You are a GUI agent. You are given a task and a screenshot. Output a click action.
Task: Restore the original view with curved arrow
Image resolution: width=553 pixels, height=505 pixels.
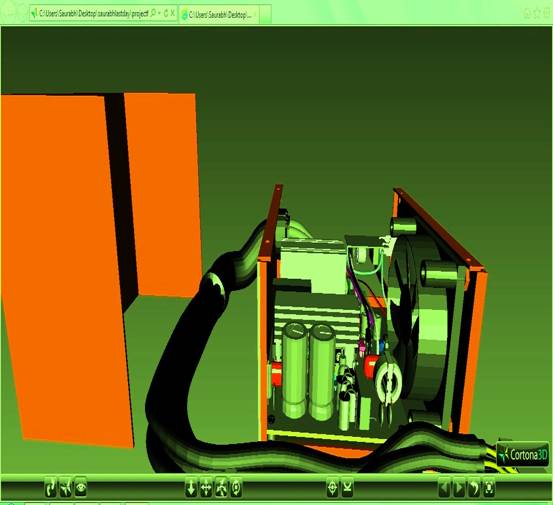pos(474,488)
